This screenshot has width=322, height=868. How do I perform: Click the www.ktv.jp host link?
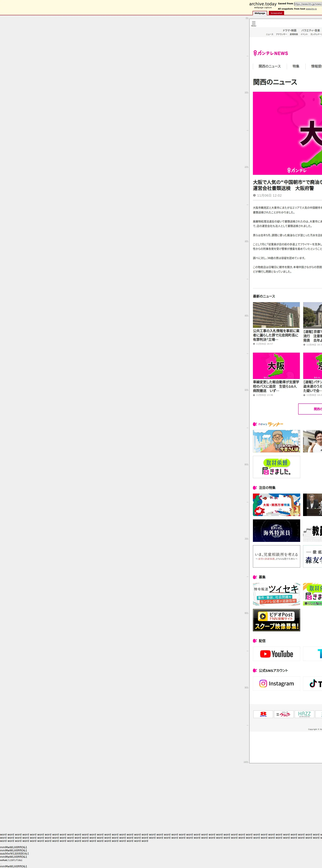point(311,9)
